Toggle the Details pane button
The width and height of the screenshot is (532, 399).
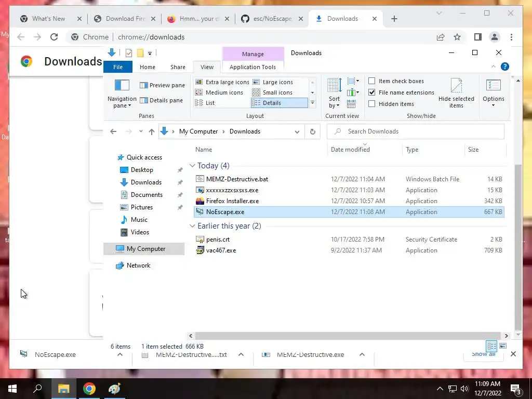coord(161,100)
